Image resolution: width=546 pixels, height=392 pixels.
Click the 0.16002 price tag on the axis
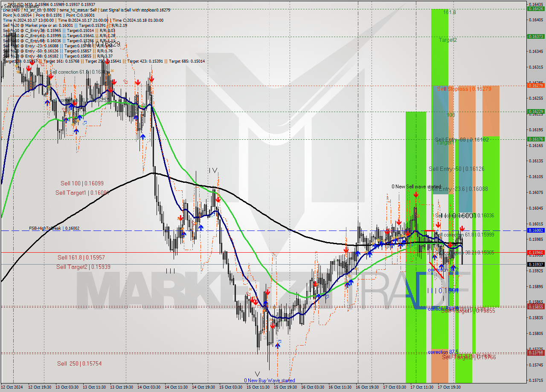click(x=535, y=230)
